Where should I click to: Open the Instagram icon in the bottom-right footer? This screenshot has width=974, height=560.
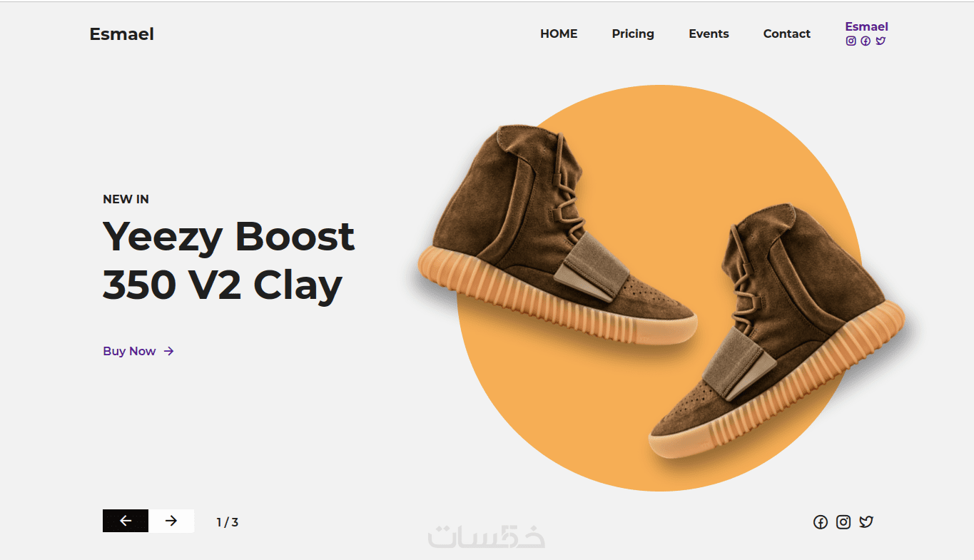(843, 522)
